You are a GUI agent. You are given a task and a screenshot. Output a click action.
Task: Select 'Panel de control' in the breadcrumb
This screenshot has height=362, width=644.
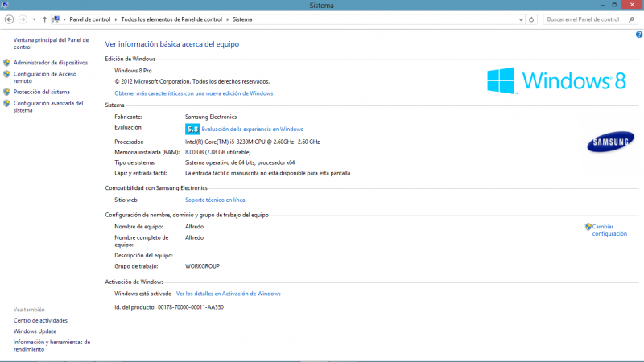[x=90, y=19]
